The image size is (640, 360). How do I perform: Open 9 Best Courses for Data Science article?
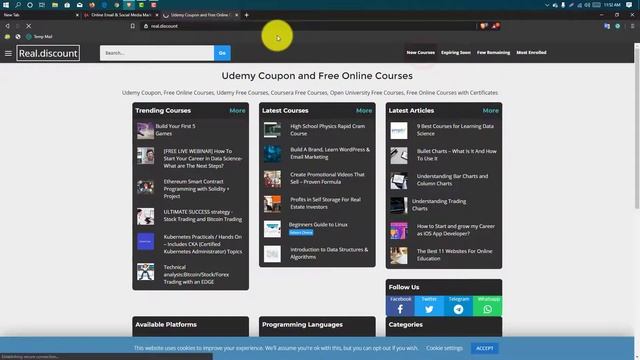click(455, 130)
